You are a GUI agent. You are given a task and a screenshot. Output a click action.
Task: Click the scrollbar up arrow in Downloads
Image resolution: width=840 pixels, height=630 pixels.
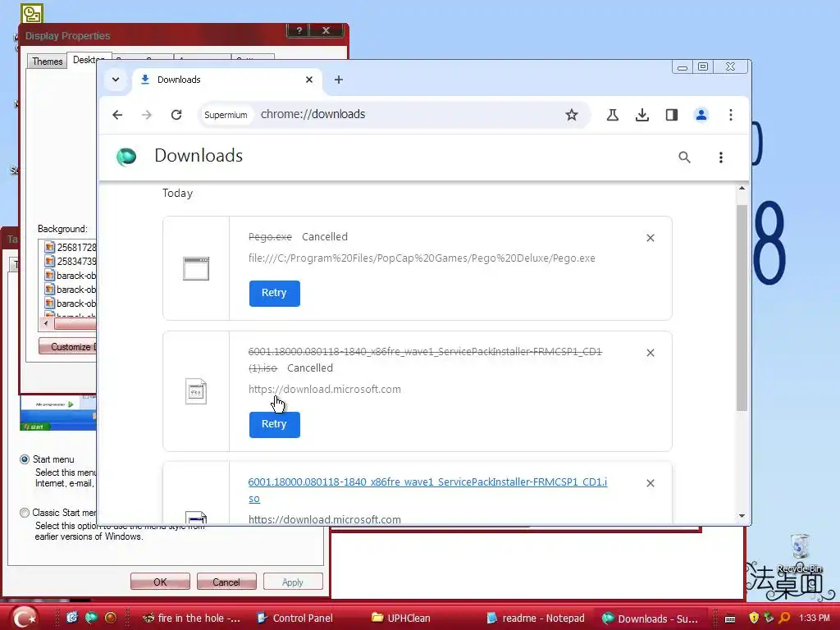(x=742, y=188)
